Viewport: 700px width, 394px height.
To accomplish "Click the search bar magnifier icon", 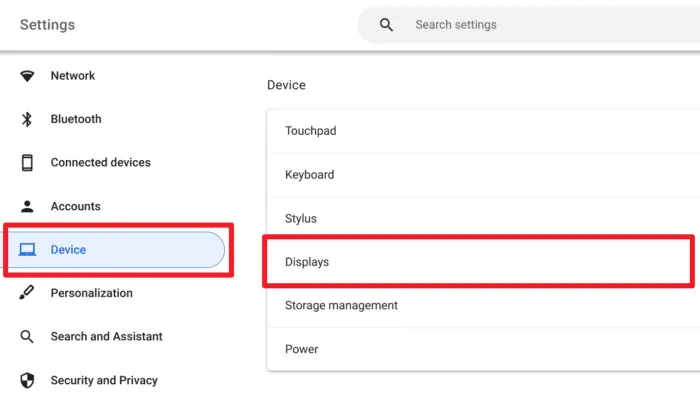I will [386, 25].
